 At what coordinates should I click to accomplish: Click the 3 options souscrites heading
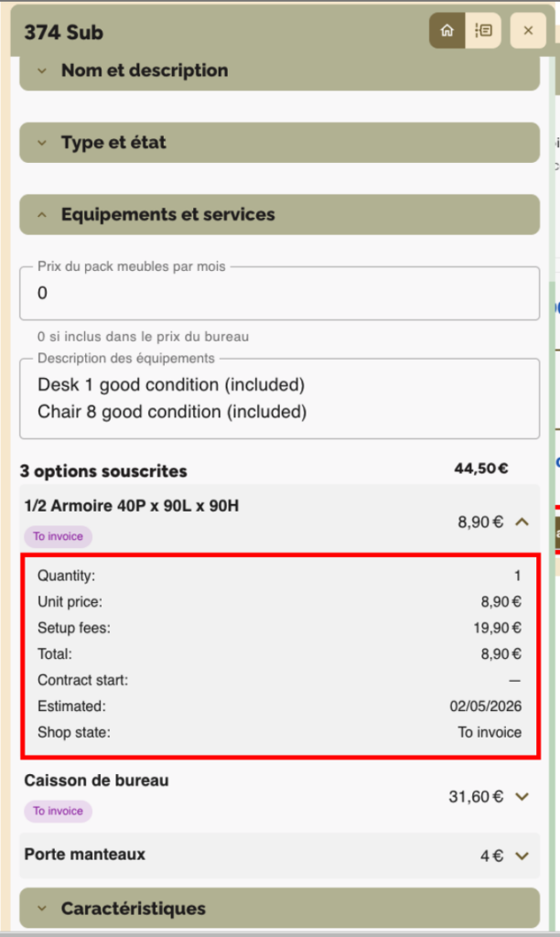point(103,471)
